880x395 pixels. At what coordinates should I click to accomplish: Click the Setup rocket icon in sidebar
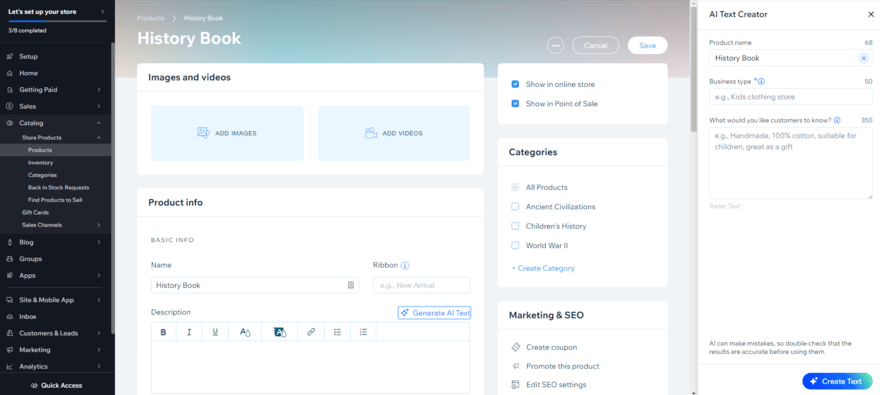pyautogui.click(x=10, y=57)
